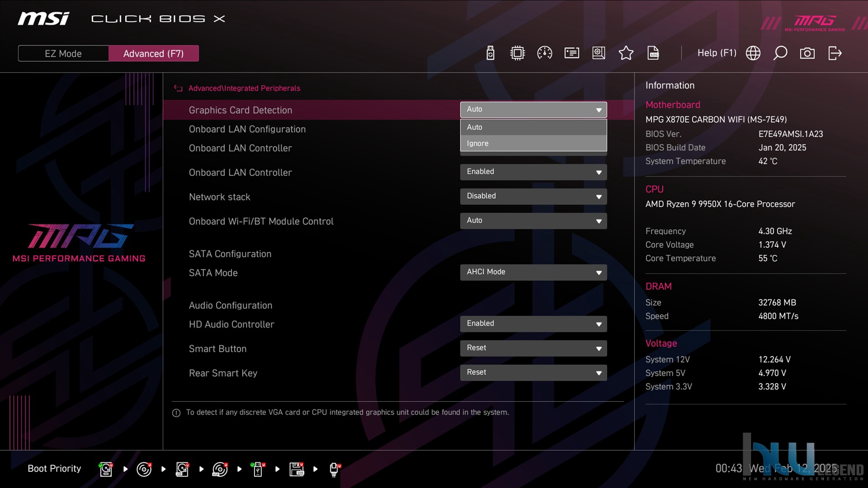Open Rear Smart Key dropdown

(533, 373)
